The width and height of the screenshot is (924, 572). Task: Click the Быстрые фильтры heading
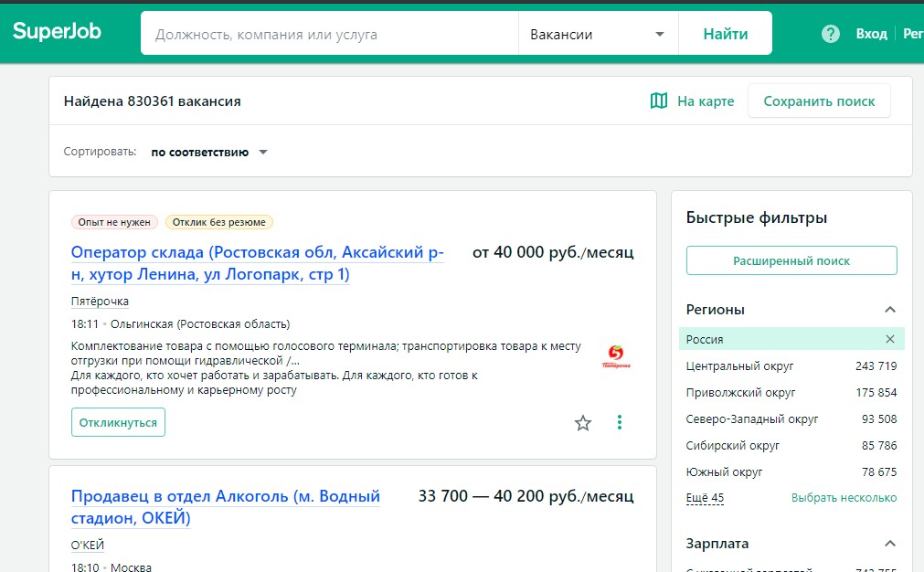(757, 218)
